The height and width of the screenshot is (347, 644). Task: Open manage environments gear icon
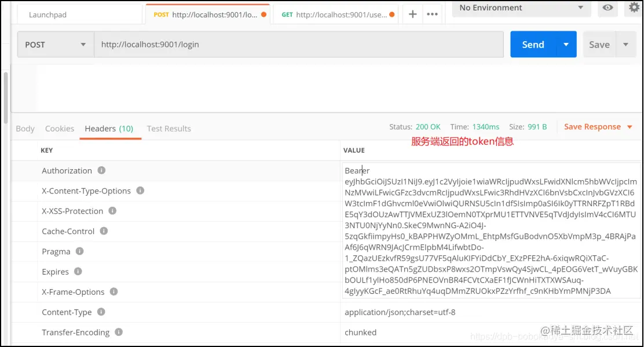pyautogui.click(x=634, y=8)
